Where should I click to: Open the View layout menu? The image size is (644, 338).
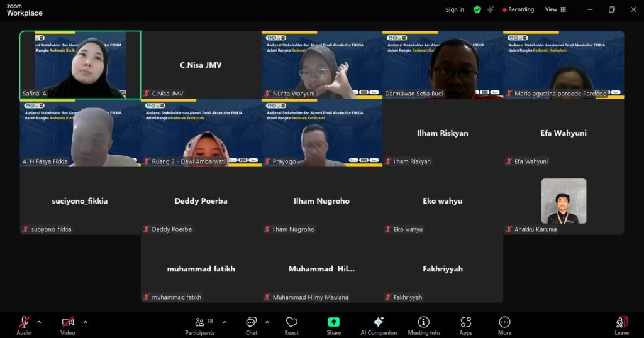[x=555, y=9]
